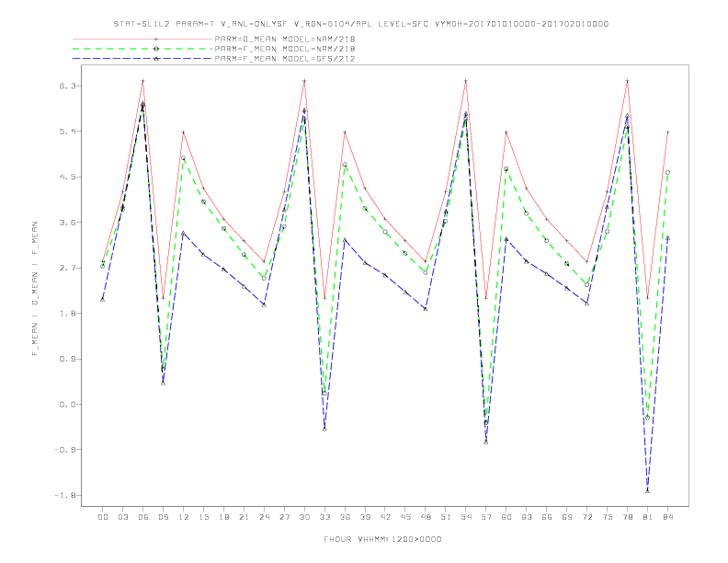Click x-axis tick label 57
The height and width of the screenshot is (563, 728).
click(x=486, y=517)
